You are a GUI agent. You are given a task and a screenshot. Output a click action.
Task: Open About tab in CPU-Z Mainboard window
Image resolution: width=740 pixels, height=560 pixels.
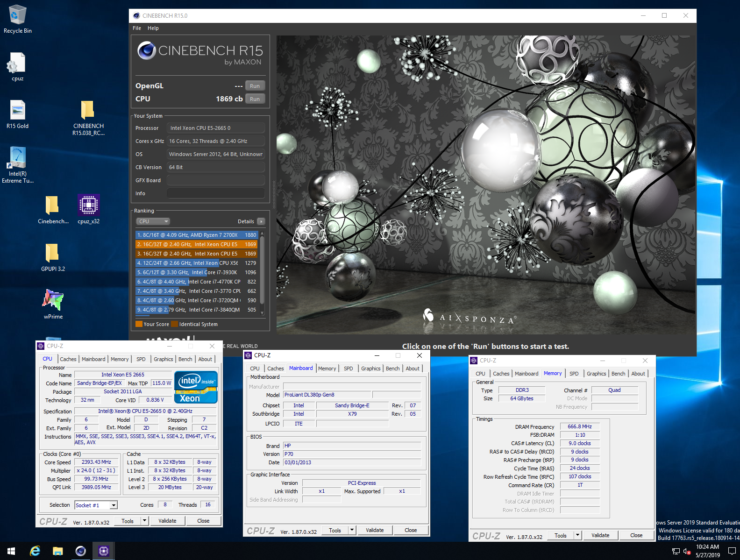point(413,369)
